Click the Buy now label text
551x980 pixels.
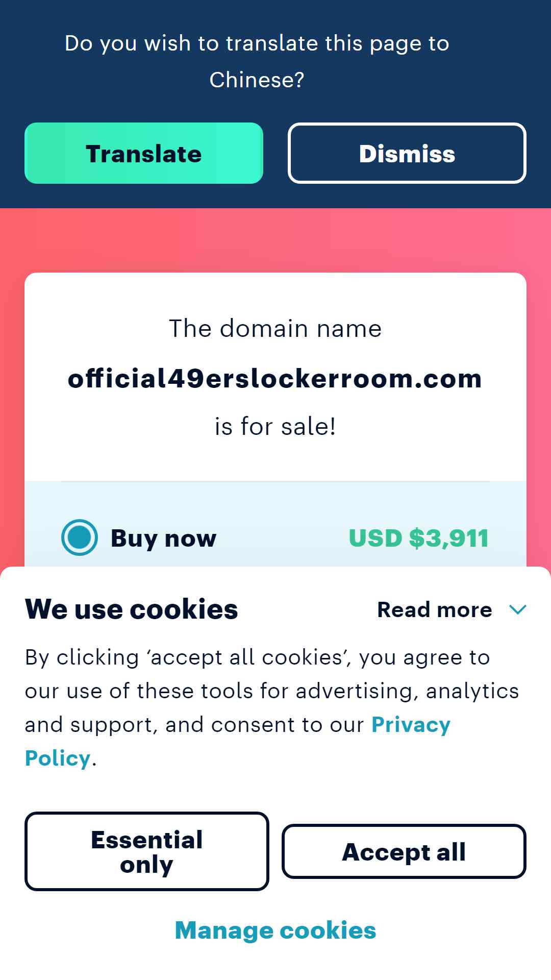click(164, 538)
